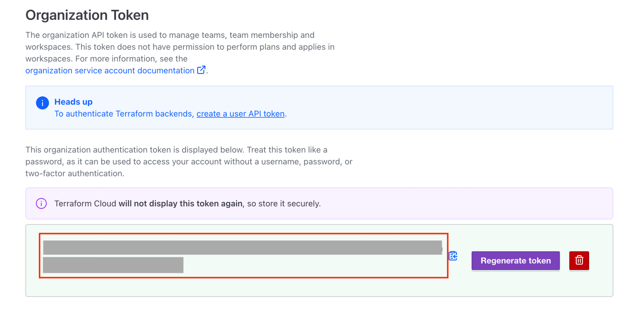Click the 'two-factor authentication' text line
The height and width of the screenshot is (314, 644).
(75, 174)
